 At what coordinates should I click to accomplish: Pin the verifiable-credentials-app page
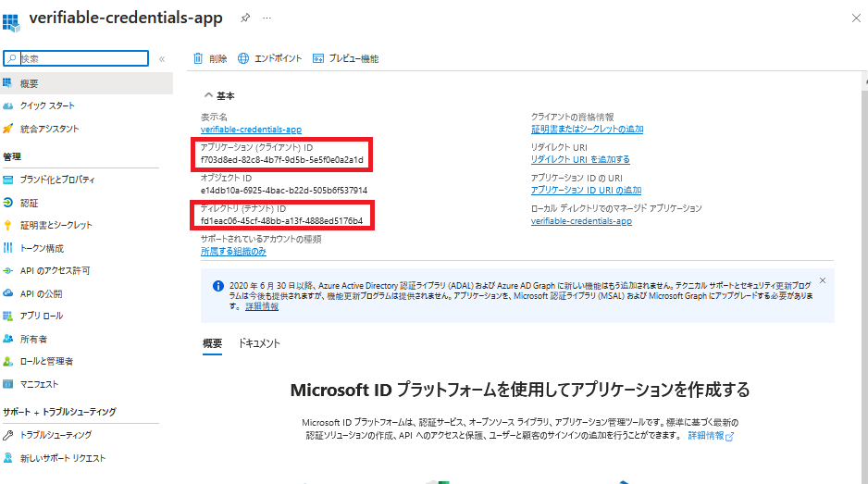[244, 19]
